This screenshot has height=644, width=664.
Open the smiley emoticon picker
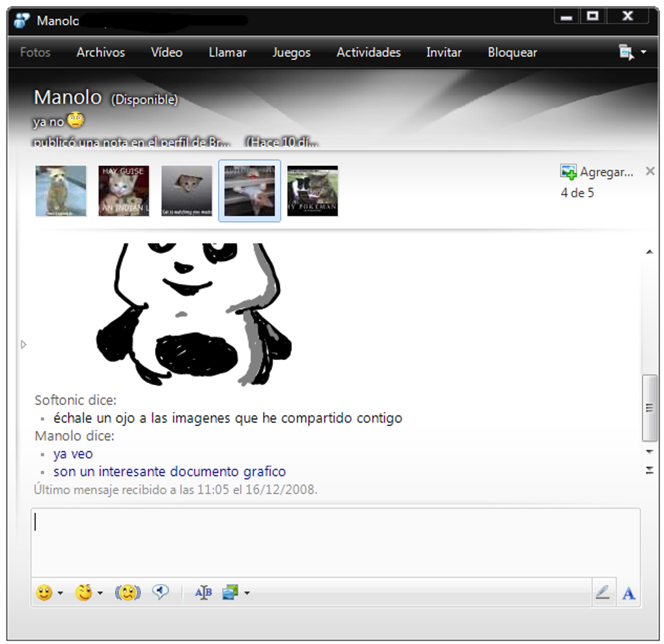[x=44, y=593]
